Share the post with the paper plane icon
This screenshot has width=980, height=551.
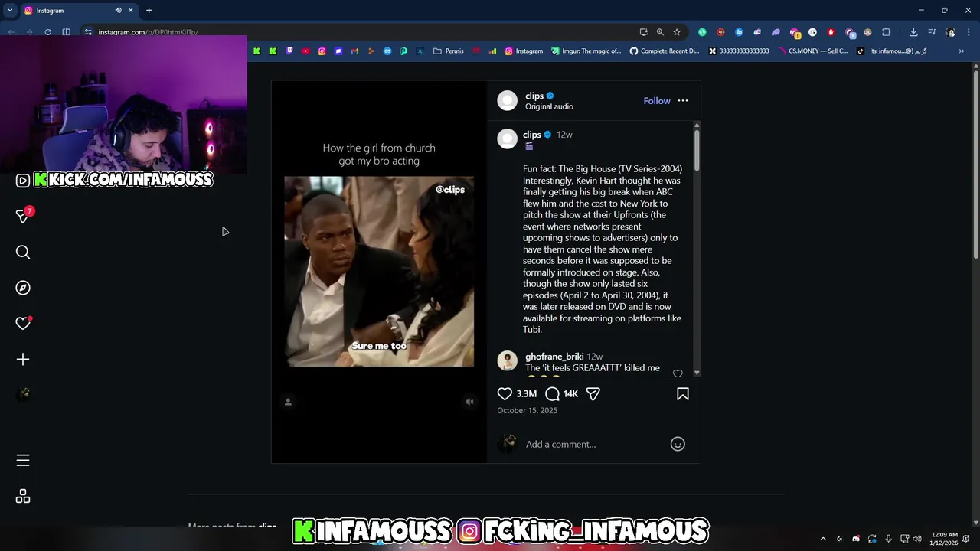593,394
